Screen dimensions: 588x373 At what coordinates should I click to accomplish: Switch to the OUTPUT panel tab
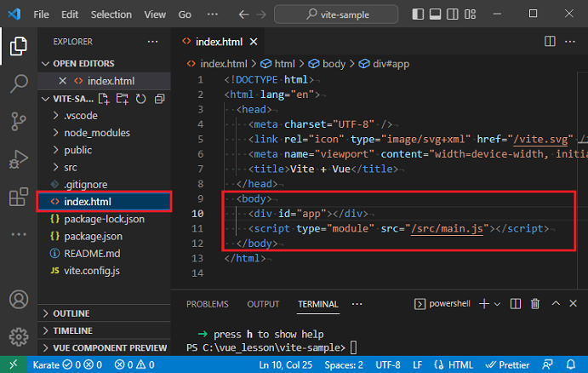[263, 304]
